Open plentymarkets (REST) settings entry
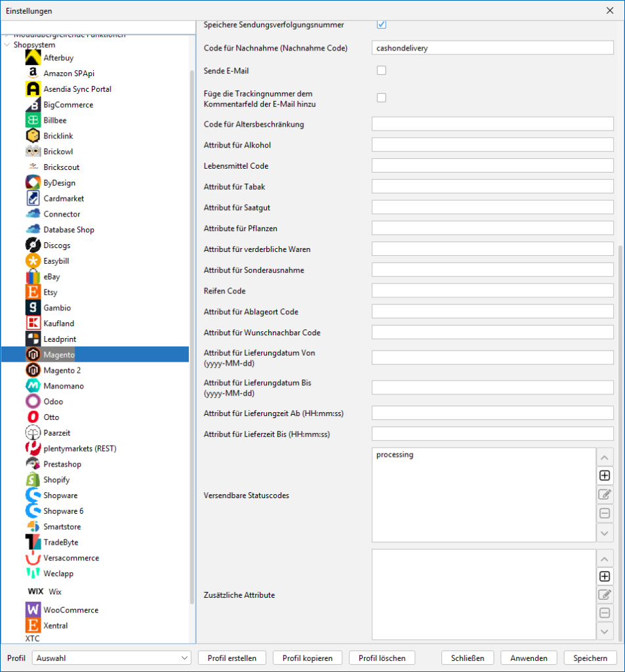 pos(79,448)
